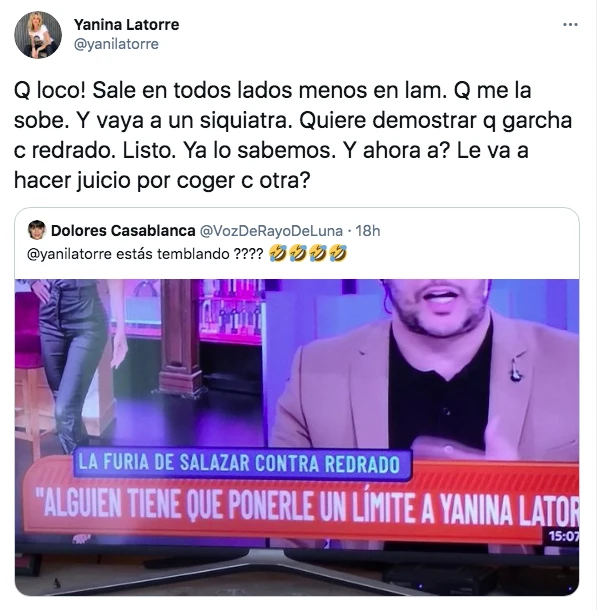The image size is (597, 610).
Task: Open the @VozDeRayoDeLuna handle
Action: [x=271, y=231]
